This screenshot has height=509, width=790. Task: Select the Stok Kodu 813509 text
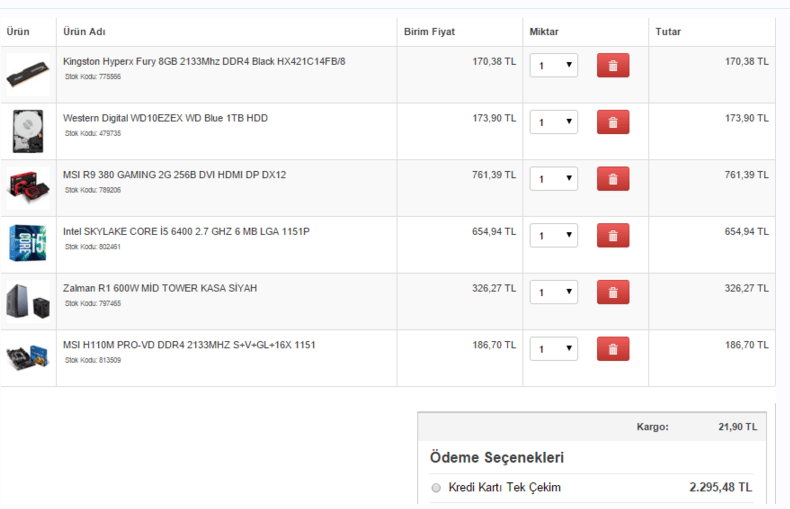tap(93, 360)
